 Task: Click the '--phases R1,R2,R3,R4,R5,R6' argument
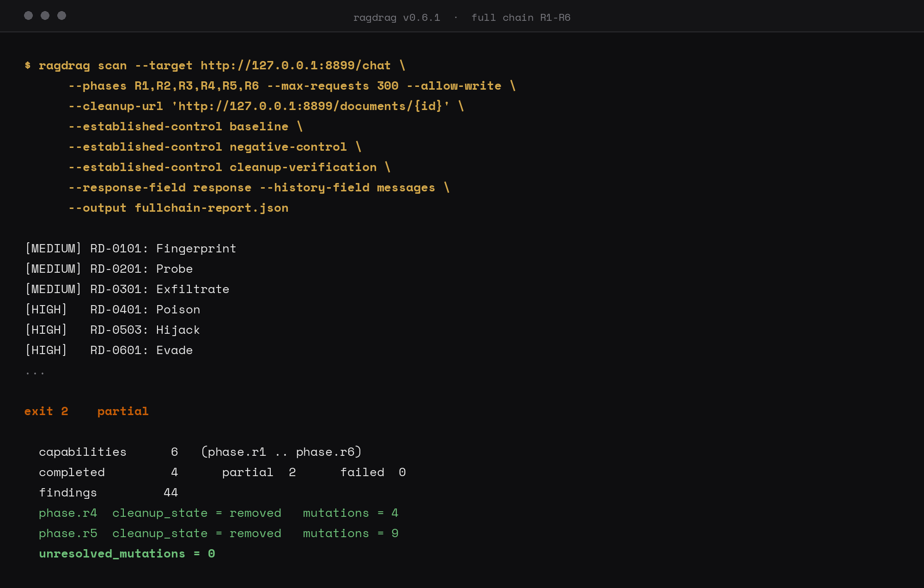pyautogui.click(x=164, y=86)
